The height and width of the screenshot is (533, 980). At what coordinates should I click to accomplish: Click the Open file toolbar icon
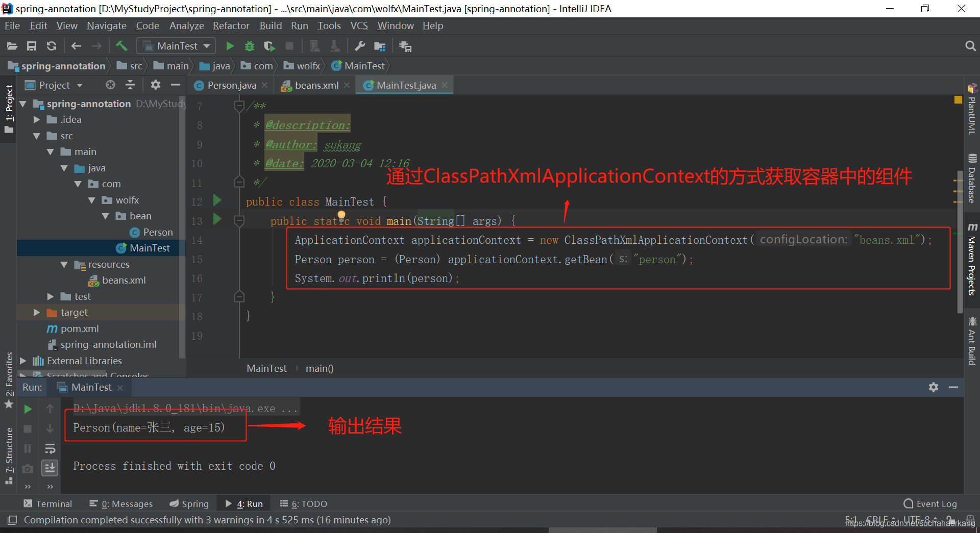coord(12,46)
